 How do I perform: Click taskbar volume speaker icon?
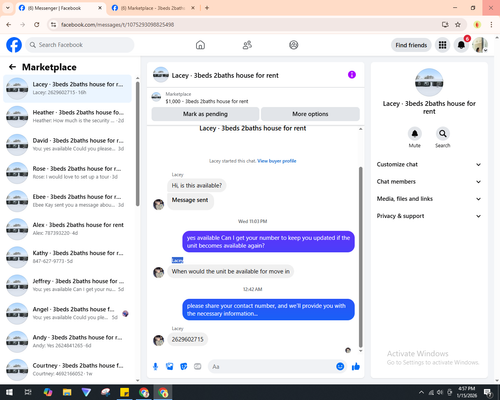pyautogui.click(x=440, y=392)
